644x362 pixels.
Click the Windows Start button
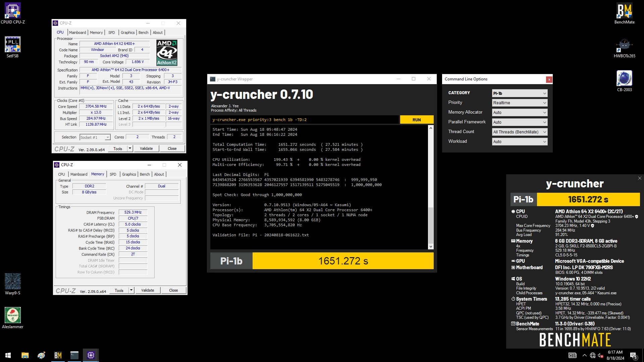[8, 355]
